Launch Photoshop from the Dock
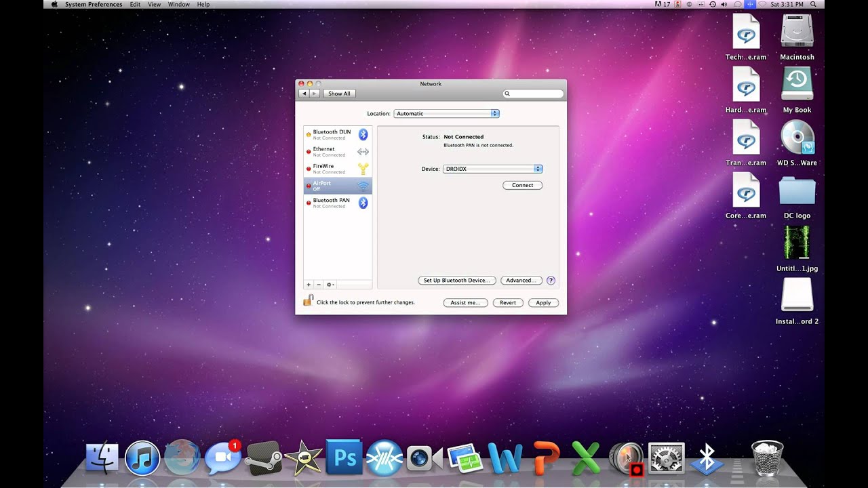 344,457
